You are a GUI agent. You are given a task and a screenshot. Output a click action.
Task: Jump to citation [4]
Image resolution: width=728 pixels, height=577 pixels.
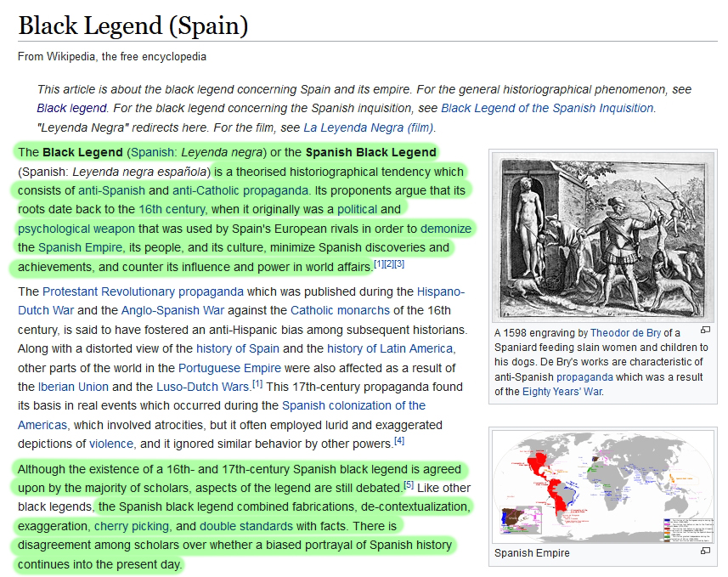click(x=399, y=441)
